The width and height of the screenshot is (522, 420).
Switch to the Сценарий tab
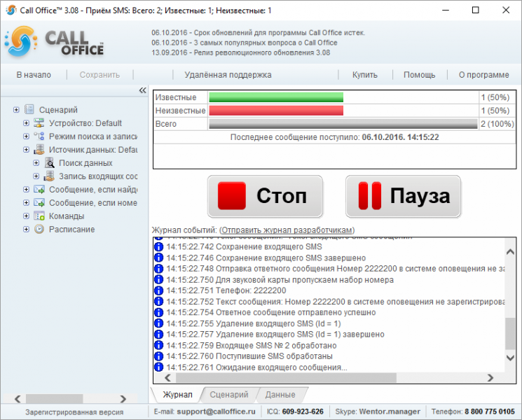(x=229, y=394)
